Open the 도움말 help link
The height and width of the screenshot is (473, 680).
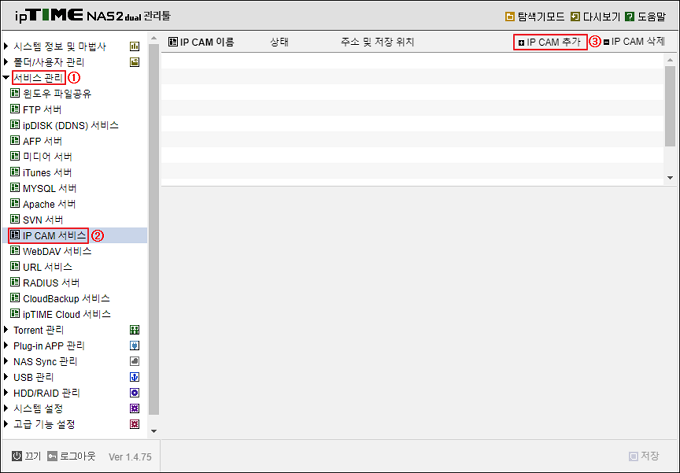coord(651,17)
